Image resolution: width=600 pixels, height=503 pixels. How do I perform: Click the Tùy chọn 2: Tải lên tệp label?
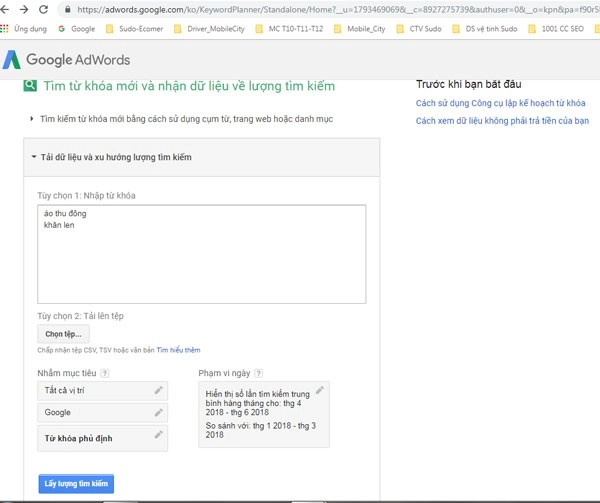pos(80,316)
